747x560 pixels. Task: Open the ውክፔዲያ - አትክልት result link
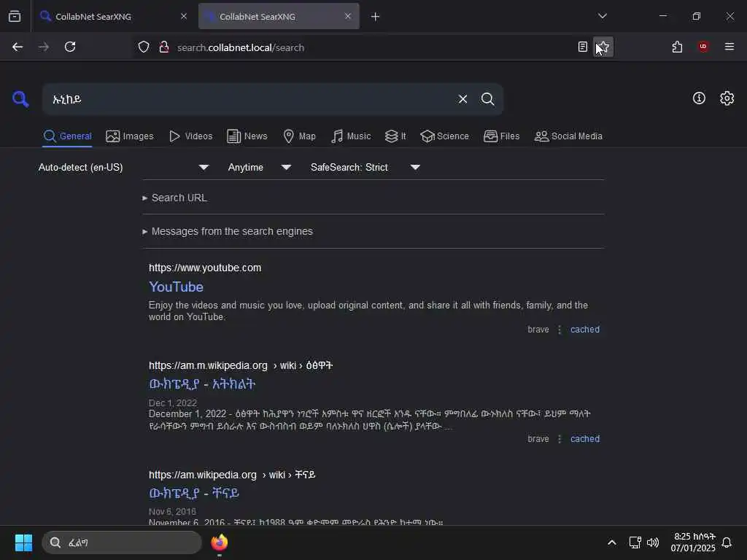click(202, 384)
